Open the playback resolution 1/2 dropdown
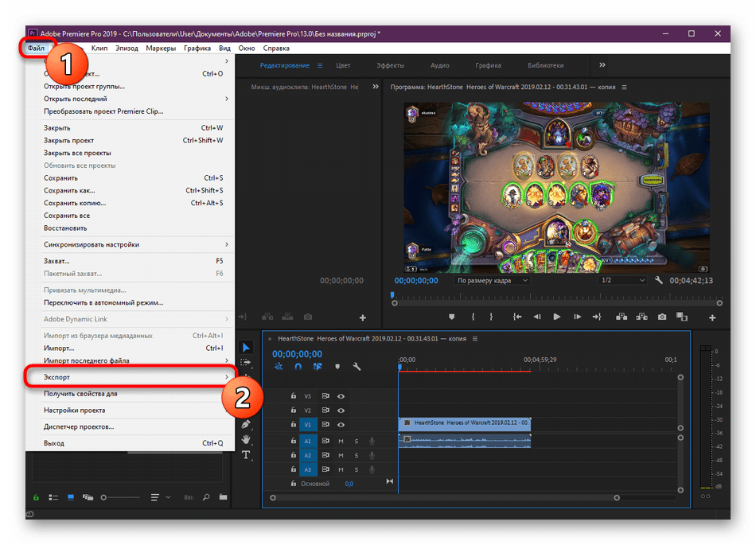 [622, 280]
